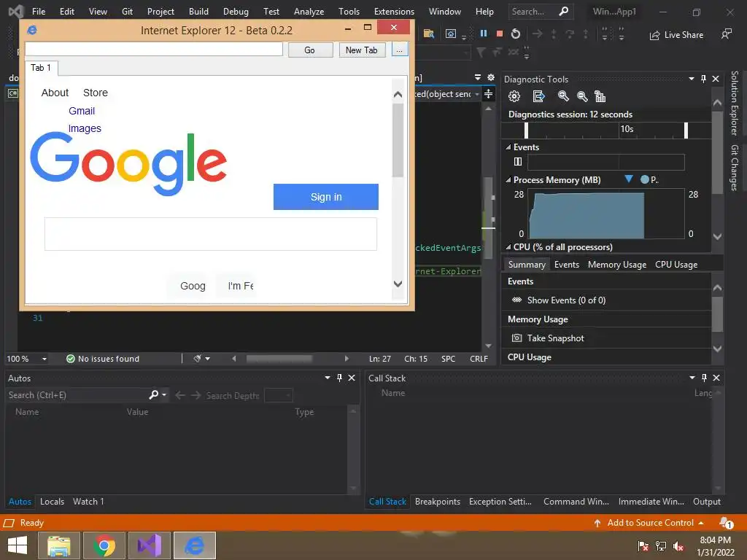The image size is (747, 560).
Task: Click the blue Sign in button
Action: (326, 197)
